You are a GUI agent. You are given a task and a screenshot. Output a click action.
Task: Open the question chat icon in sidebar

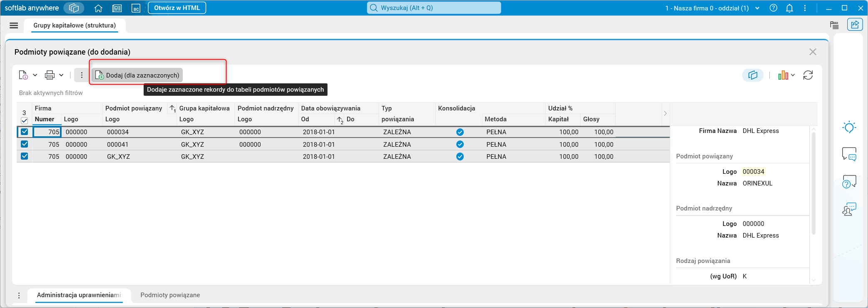[x=849, y=182]
